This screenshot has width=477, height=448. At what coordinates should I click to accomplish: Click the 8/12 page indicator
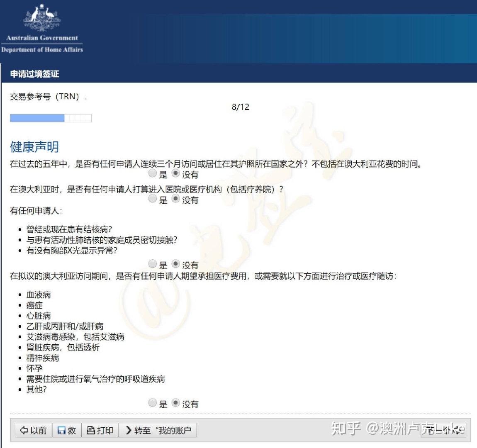pyautogui.click(x=240, y=107)
